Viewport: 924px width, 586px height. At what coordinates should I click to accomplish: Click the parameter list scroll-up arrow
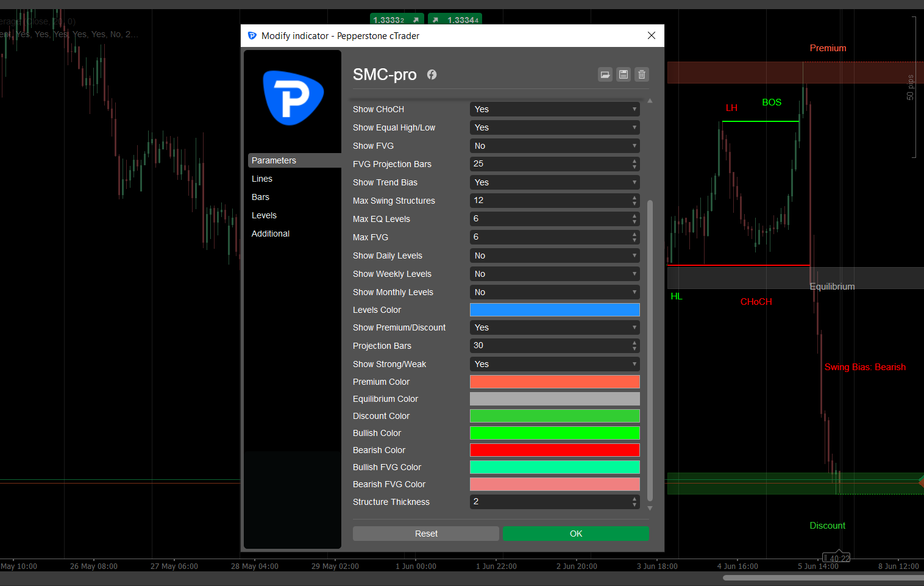click(x=650, y=101)
